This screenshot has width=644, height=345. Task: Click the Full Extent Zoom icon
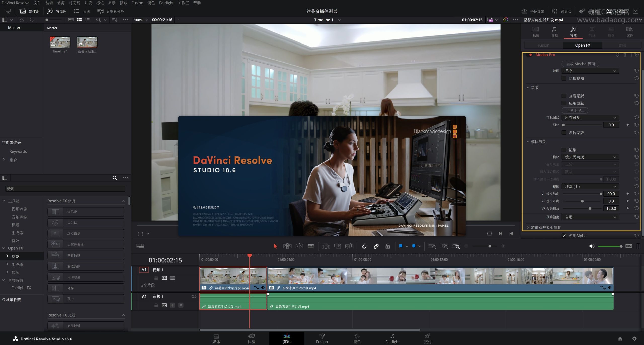click(x=432, y=246)
